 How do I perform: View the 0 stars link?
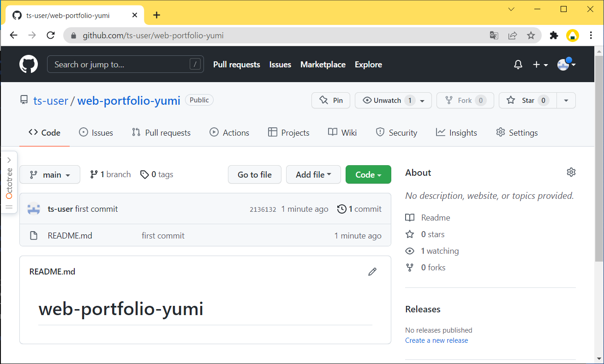pos(425,234)
